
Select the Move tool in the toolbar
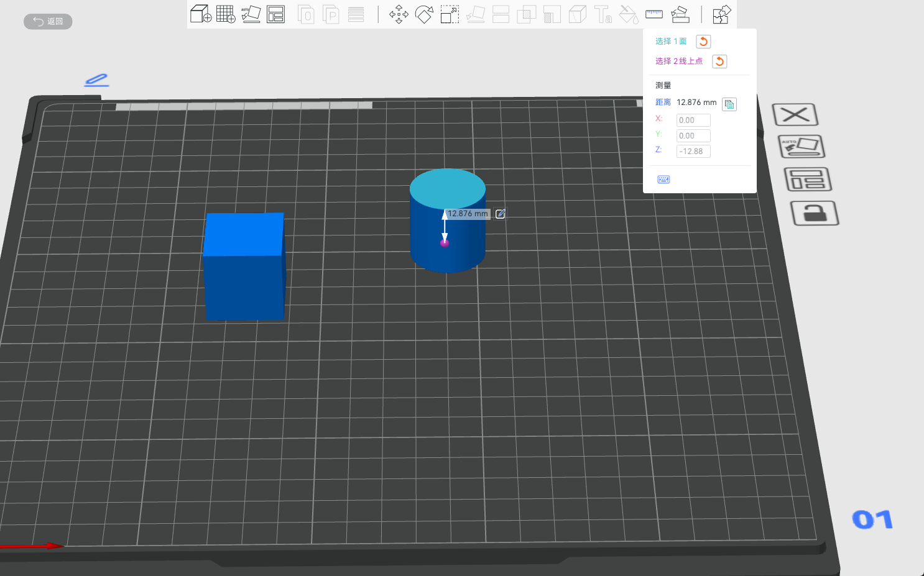click(x=399, y=14)
